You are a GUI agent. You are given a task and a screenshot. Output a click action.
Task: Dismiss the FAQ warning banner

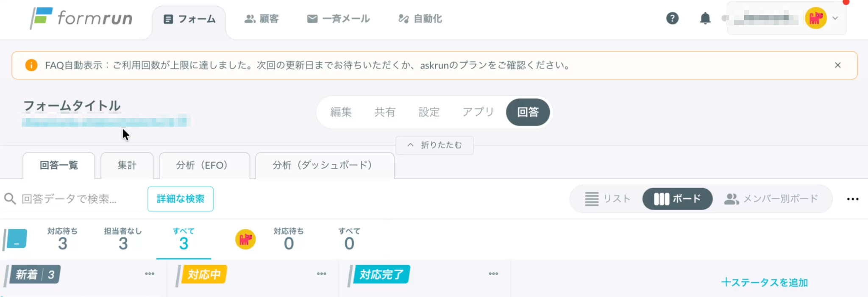837,65
